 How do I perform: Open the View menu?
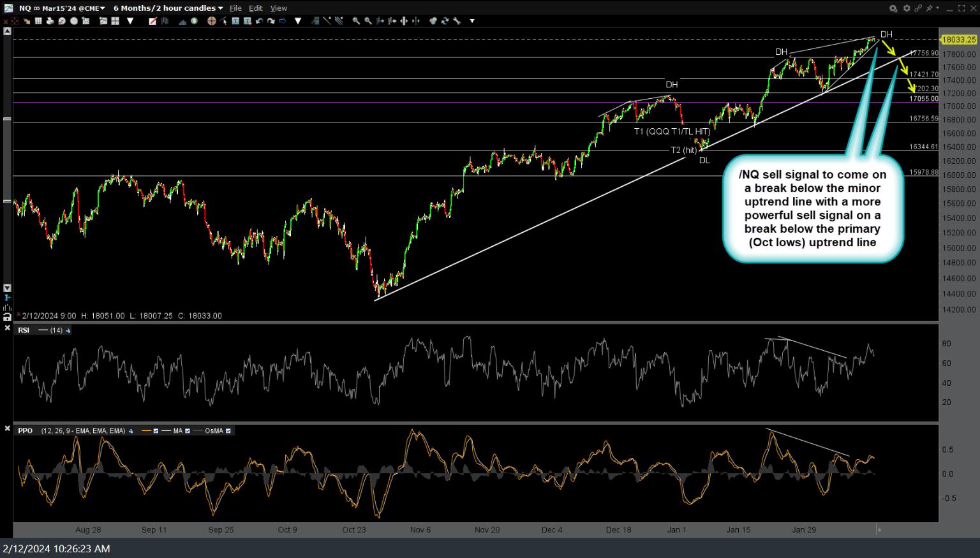point(279,8)
